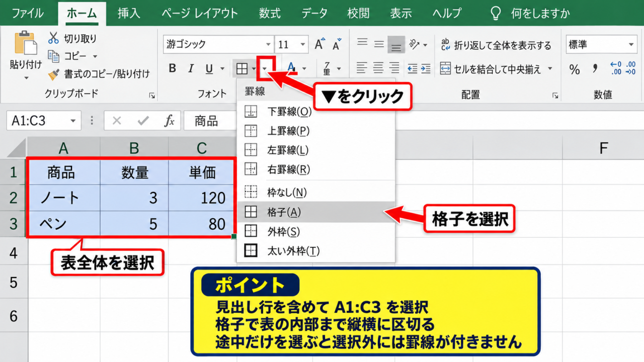The height and width of the screenshot is (362, 644).
Task: Toggle bold formatting with B
Action: (x=172, y=69)
